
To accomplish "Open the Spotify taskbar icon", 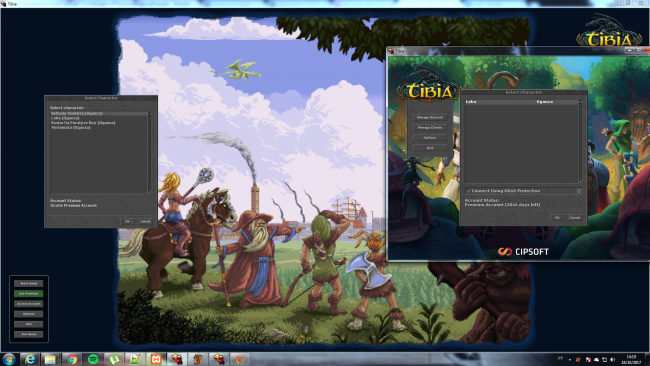I will coord(93,359).
